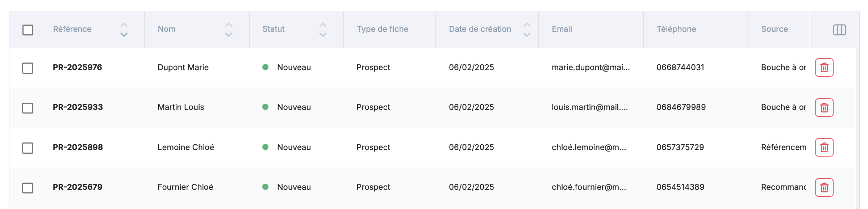Sort by the Statut column arrows

click(323, 30)
